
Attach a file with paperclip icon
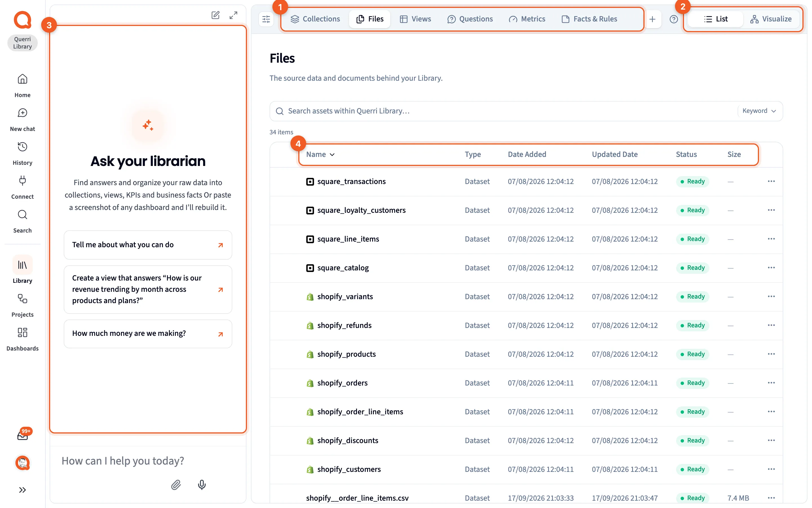(176, 485)
